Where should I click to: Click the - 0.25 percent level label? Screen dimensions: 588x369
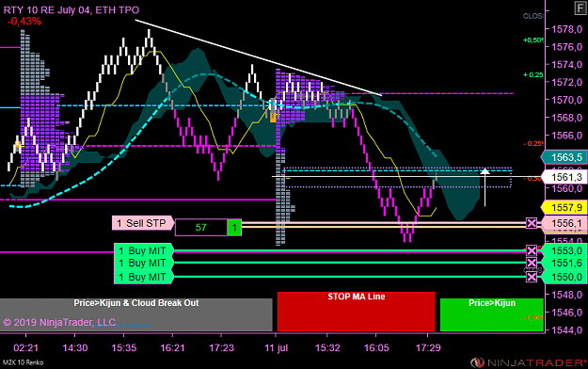click(532, 143)
